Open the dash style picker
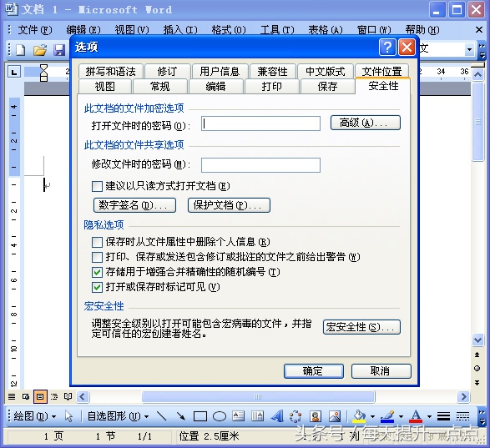The height and width of the screenshot is (448, 490). [x=462, y=416]
